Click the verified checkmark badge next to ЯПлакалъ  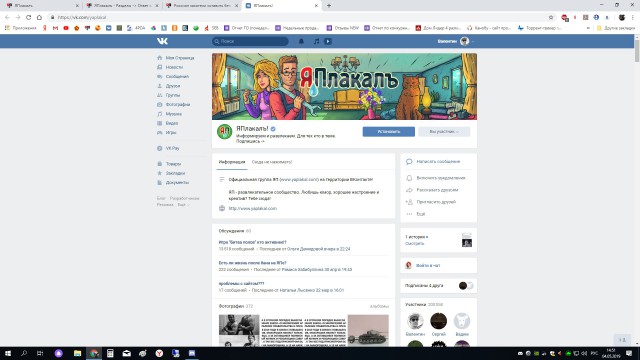coord(273,129)
